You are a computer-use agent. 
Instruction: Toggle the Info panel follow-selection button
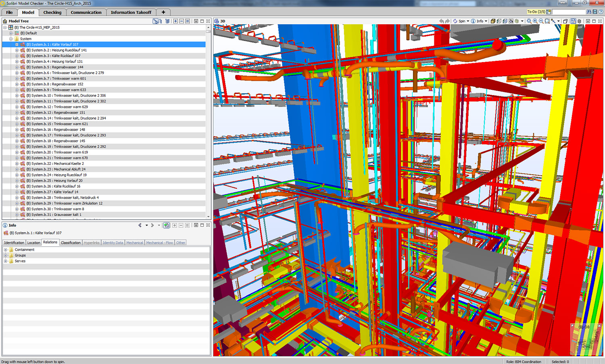(x=166, y=225)
